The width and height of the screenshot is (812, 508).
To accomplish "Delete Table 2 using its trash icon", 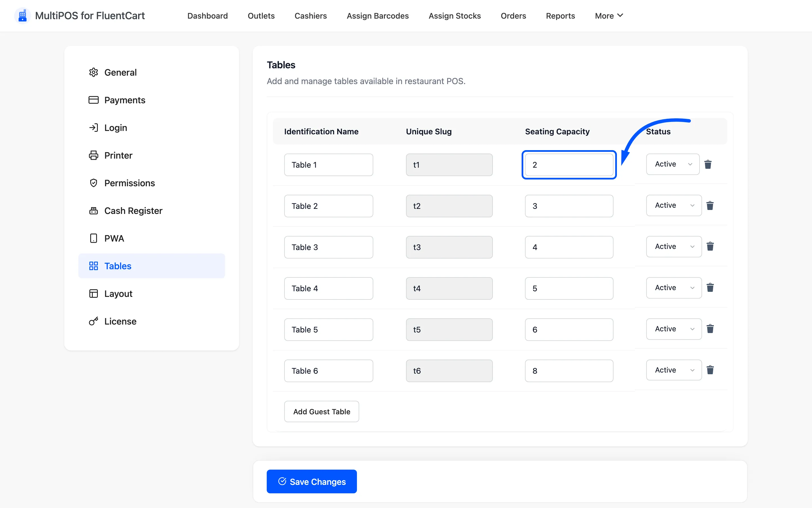I will [x=710, y=205].
